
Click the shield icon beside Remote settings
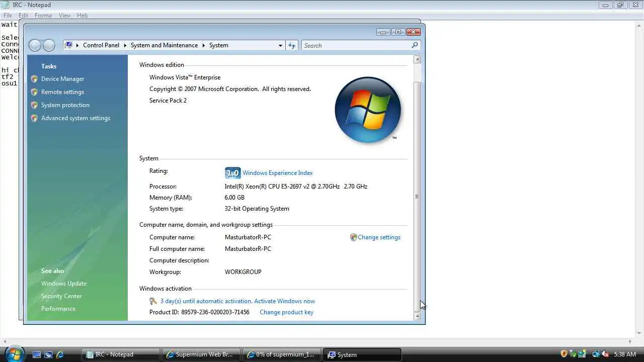point(34,92)
